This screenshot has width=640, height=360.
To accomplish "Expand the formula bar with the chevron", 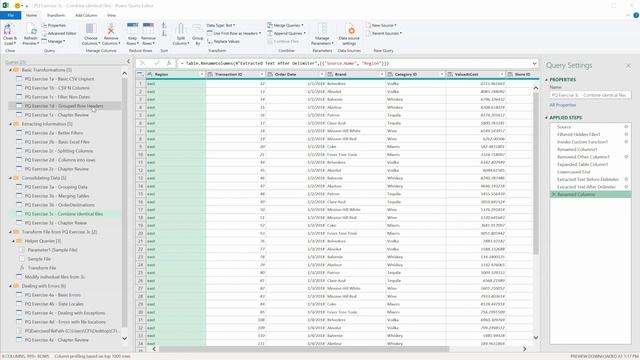I will coord(534,64).
